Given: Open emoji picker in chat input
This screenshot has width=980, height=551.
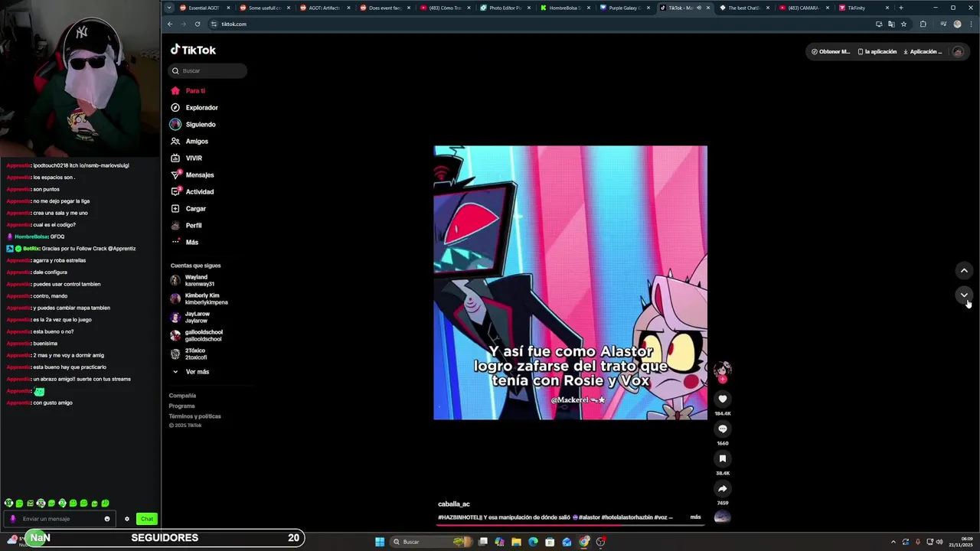Looking at the screenshot, I should click(107, 519).
